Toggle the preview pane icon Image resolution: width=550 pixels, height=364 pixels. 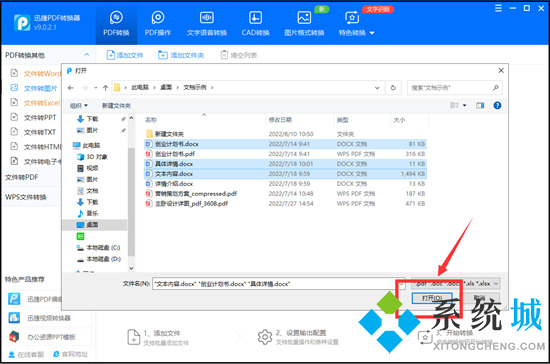480,105
